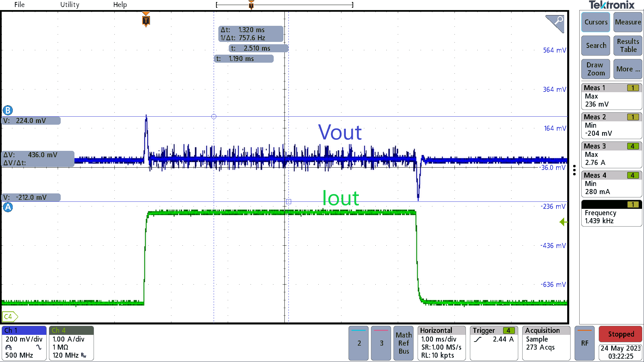Open the Utility menu

(69, 5)
